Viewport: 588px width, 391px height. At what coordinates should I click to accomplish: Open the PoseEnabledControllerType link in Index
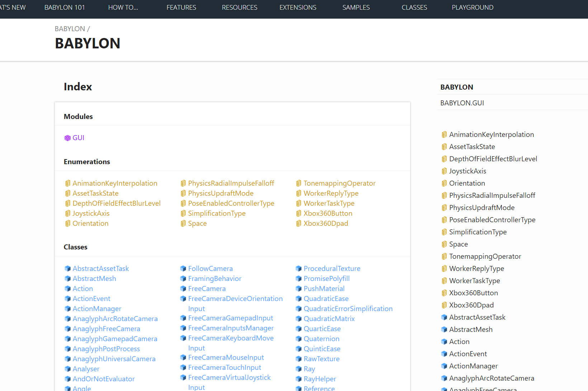[x=231, y=204]
